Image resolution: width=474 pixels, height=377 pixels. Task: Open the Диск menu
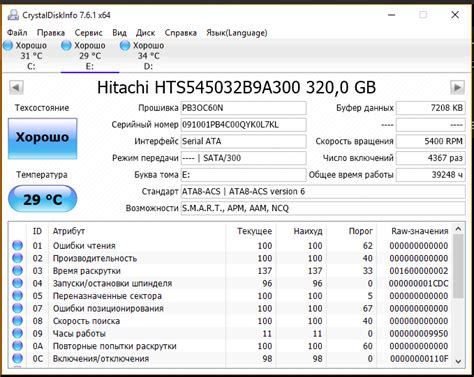pos(145,33)
